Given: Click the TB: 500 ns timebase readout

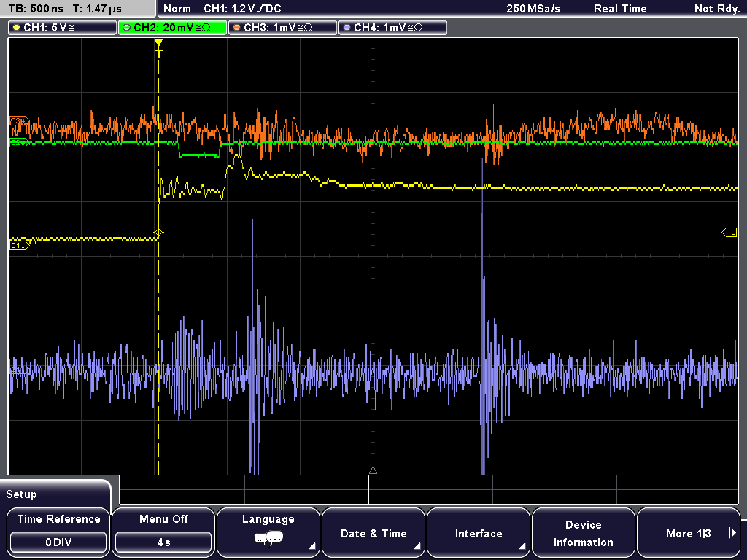Looking at the screenshot, I should [x=36, y=9].
